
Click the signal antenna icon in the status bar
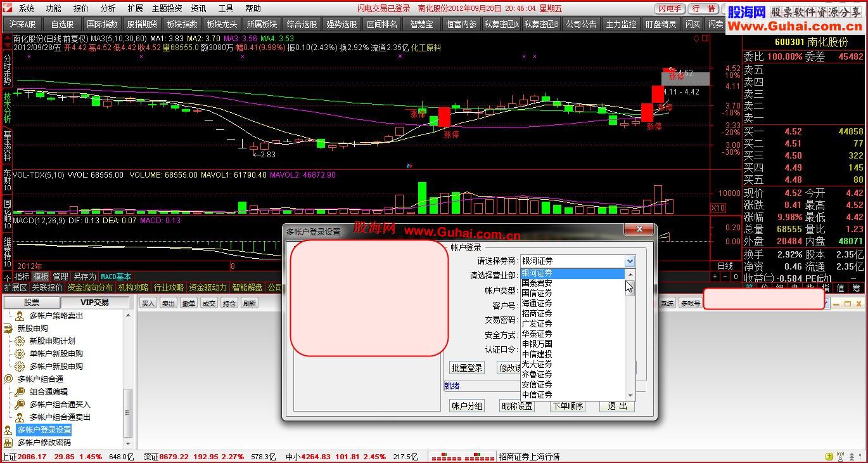coord(841,457)
